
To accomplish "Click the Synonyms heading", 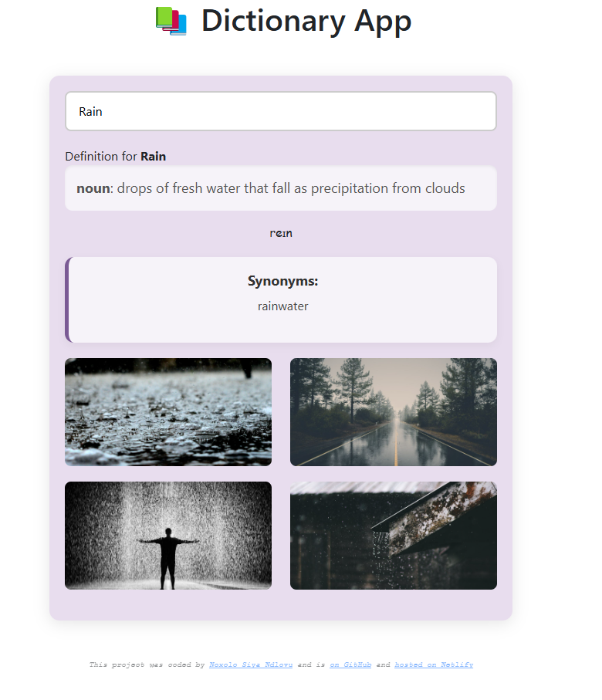I will [x=282, y=281].
